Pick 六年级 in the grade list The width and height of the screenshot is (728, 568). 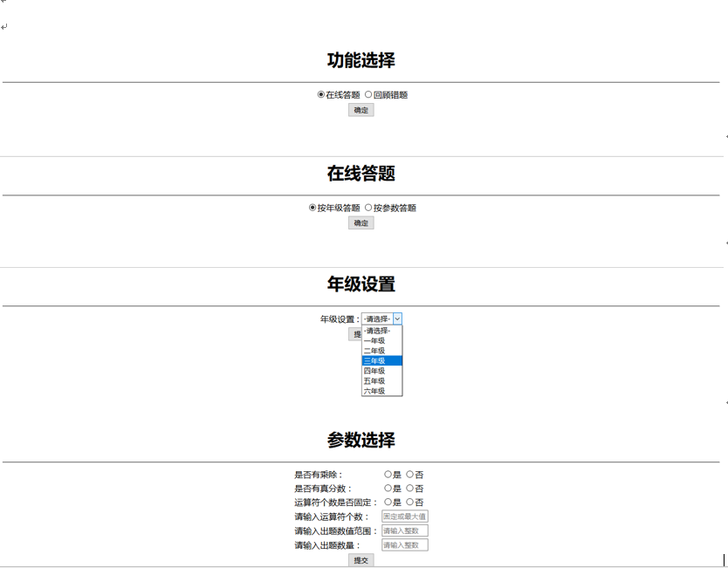382,391
